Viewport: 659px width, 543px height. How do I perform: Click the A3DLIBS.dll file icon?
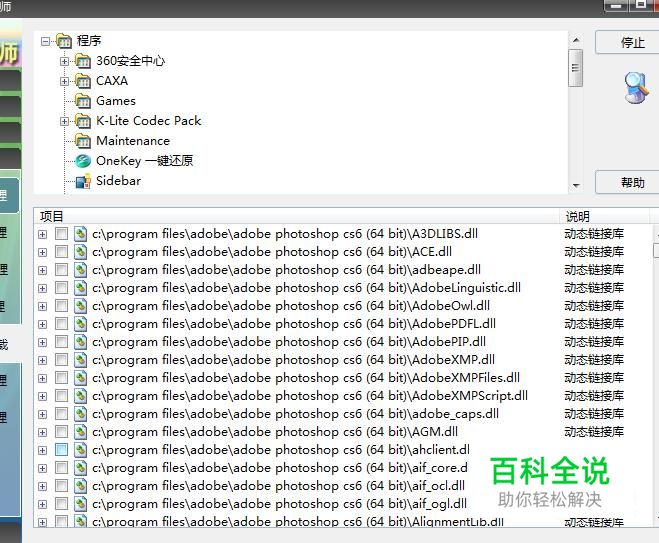coord(80,234)
